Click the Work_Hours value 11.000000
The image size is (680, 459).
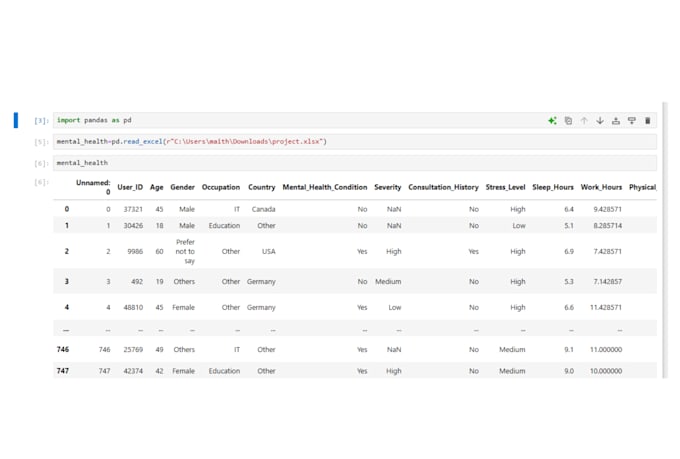pyautogui.click(x=606, y=350)
